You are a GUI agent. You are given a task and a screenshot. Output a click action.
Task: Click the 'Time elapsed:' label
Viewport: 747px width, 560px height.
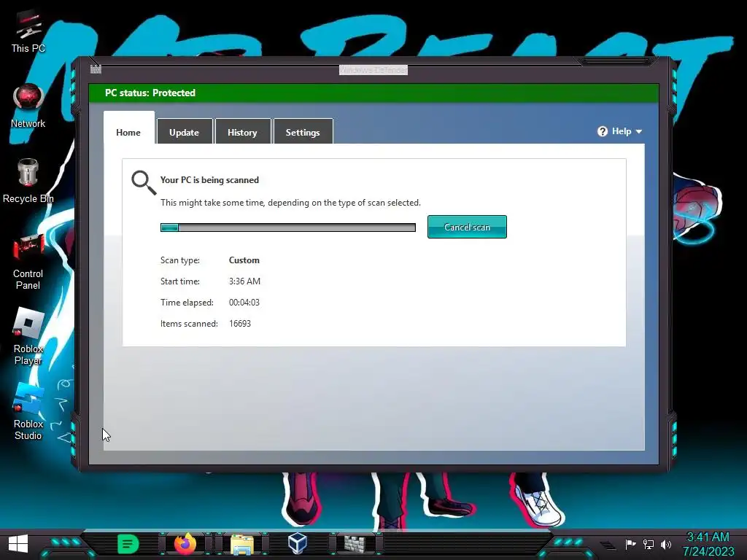pos(187,303)
